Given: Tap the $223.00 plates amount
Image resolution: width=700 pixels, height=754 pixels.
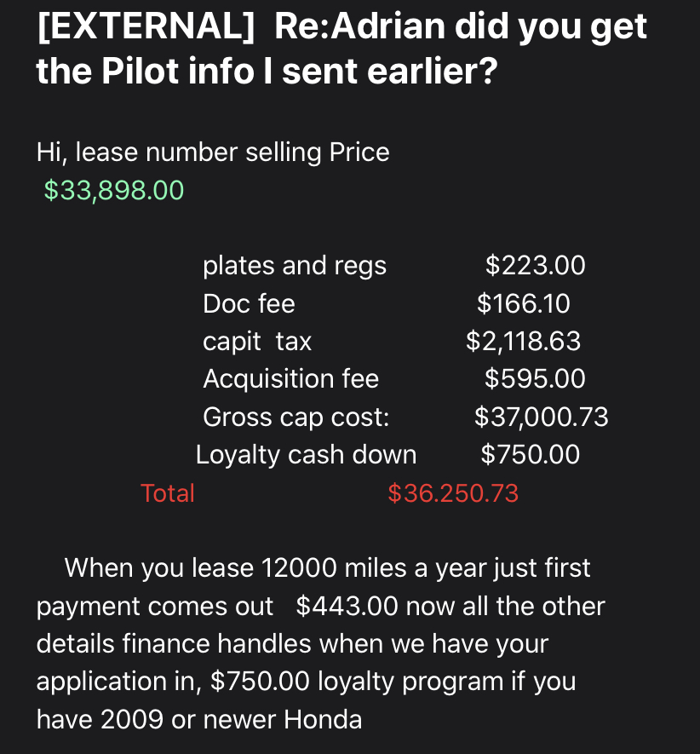Looking at the screenshot, I should tap(535, 266).
